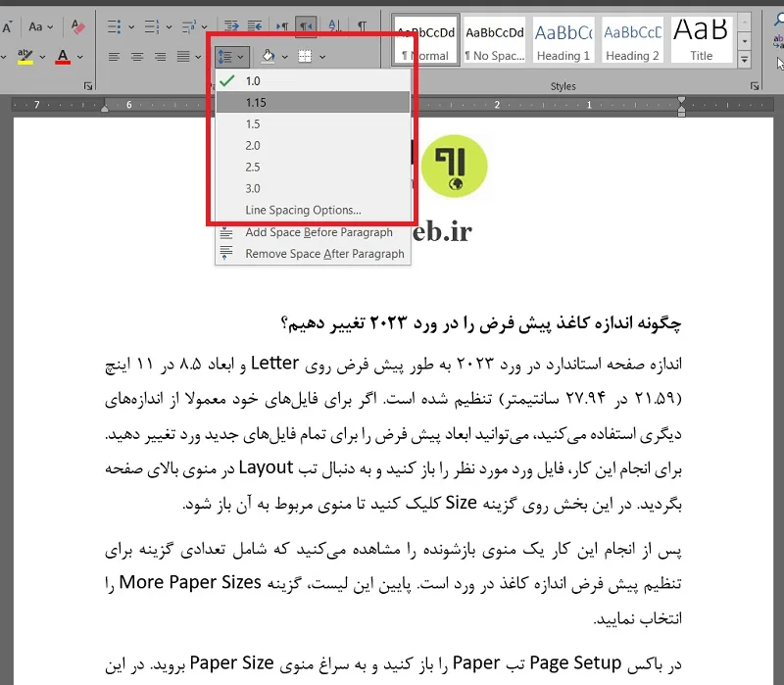Apply the Title style
Image resolution: width=784 pixels, height=685 pixels.
tap(702, 40)
